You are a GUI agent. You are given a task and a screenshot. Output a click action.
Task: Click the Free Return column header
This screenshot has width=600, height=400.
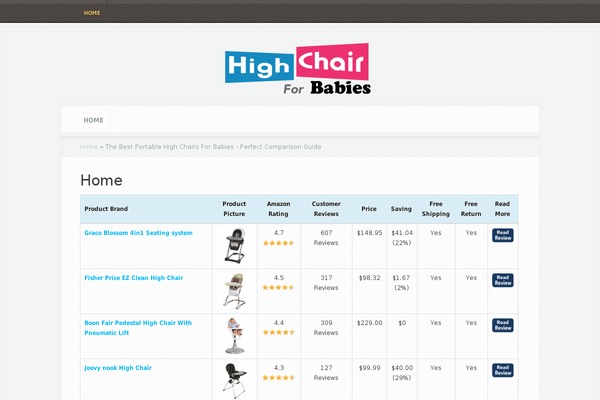click(x=471, y=209)
